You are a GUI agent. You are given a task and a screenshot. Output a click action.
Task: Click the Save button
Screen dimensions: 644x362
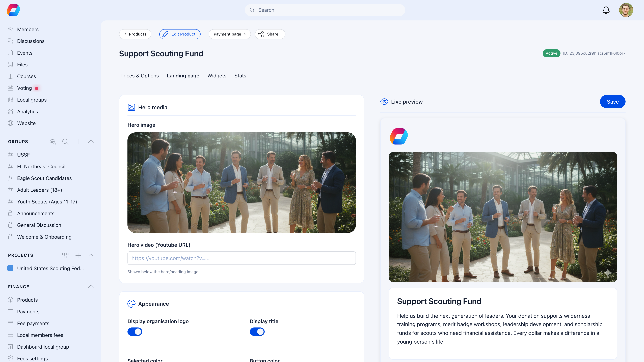[612, 102]
